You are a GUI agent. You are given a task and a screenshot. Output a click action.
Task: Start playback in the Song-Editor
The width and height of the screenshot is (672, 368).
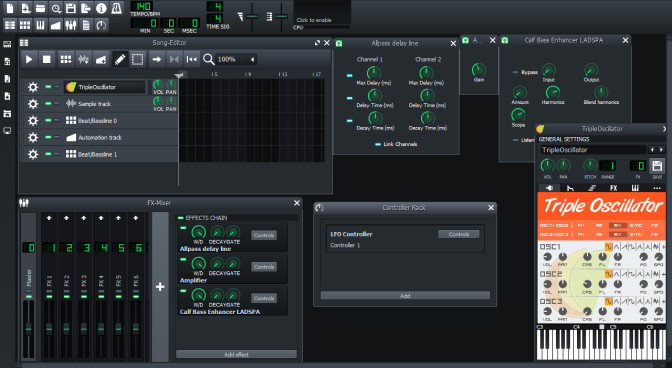tap(29, 59)
